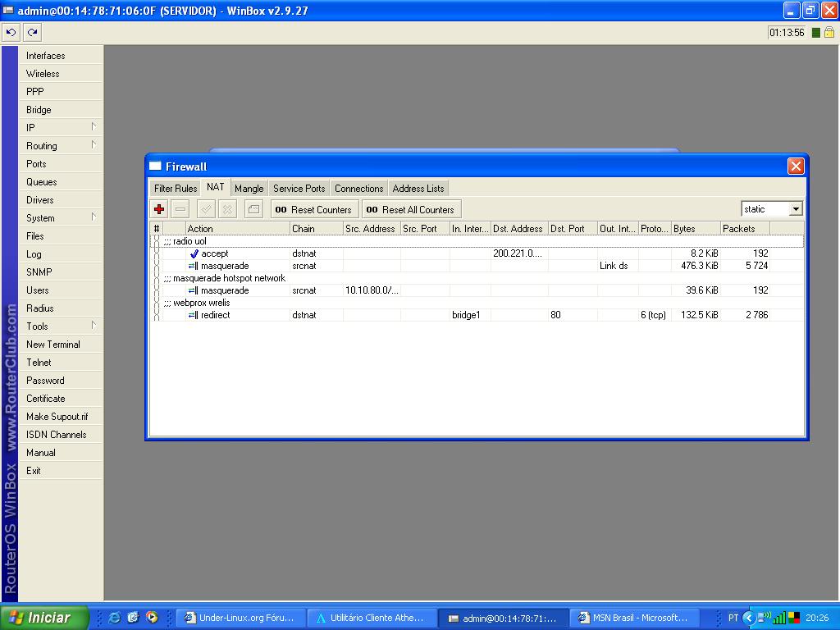Click Exit in the sidebar menu
Screen dimensions: 840x630
[x=61, y=471]
